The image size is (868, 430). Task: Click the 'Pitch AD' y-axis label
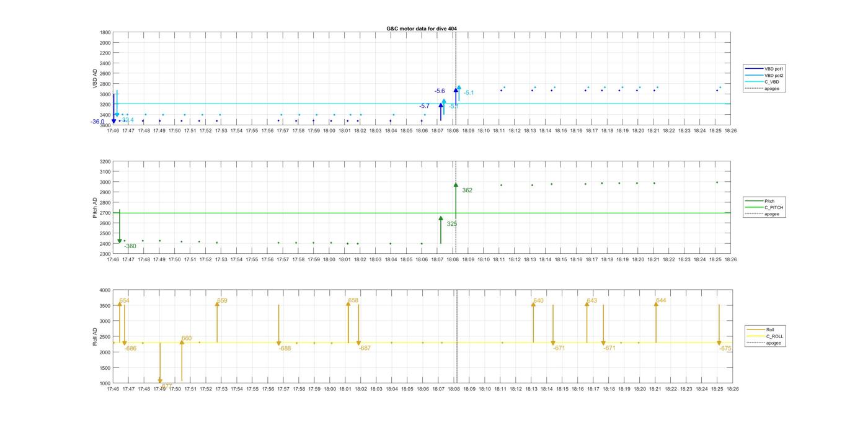[95, 208]
